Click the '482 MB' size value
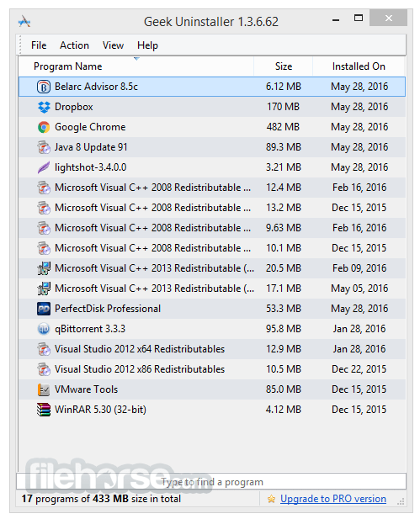The height and width of the screenshot is (519, 420). [x=283, y=127]
